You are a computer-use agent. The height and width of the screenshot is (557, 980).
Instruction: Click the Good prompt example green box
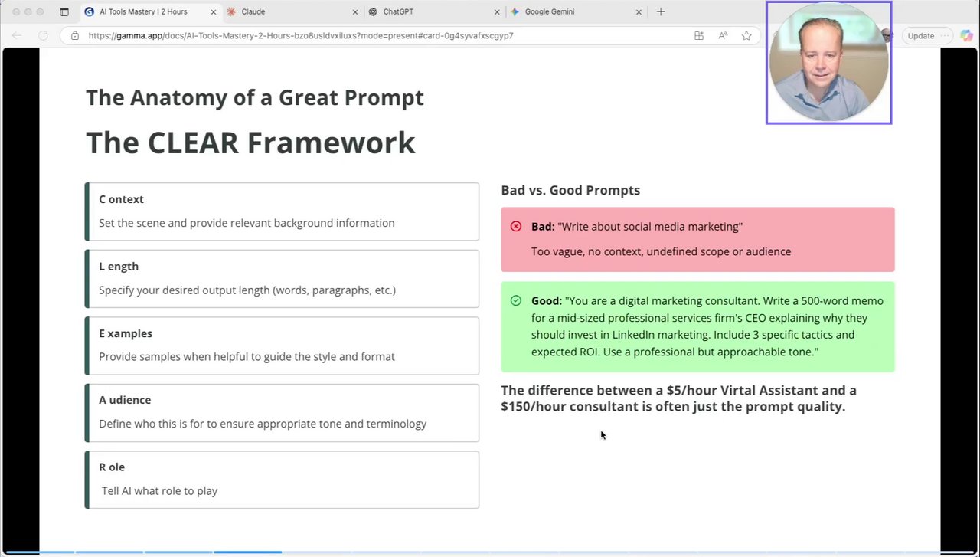697,326
